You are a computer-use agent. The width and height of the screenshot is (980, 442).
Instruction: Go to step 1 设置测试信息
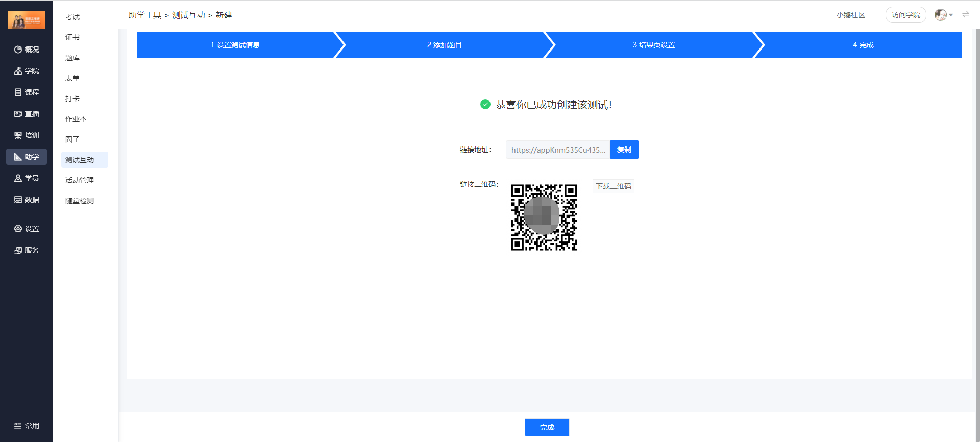235,45
